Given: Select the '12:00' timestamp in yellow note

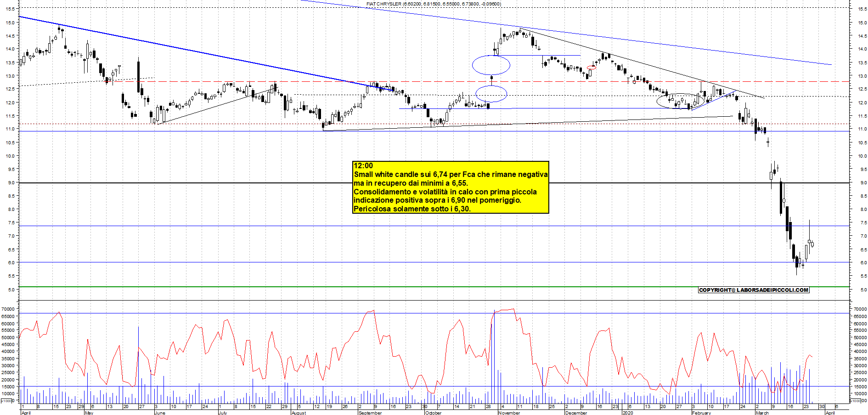Looking at the screenshot, I should [363, 166].
